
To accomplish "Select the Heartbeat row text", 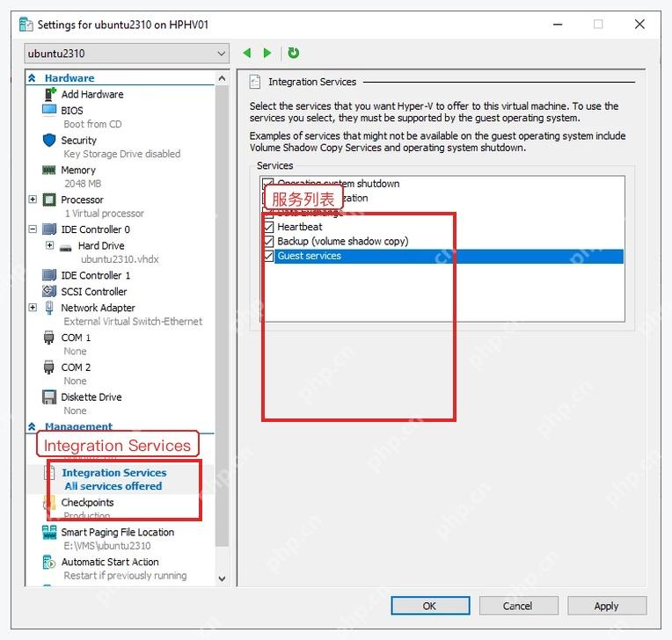I will [x=300, y=227].
